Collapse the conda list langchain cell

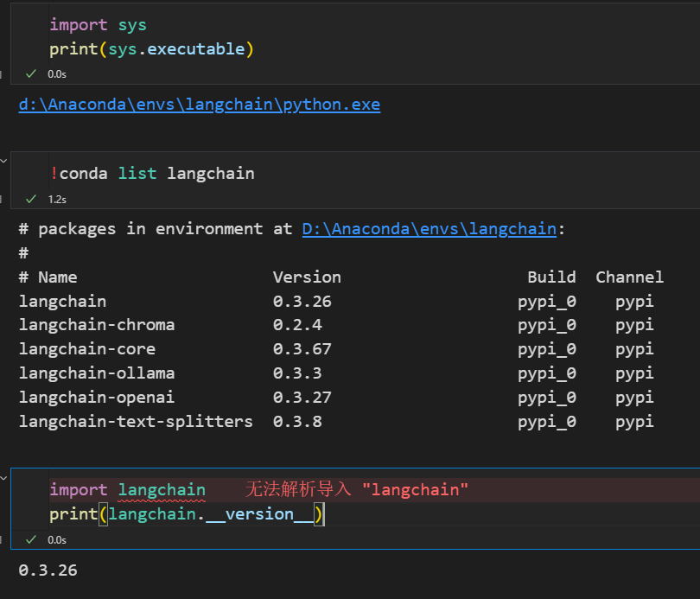(3, 161)
